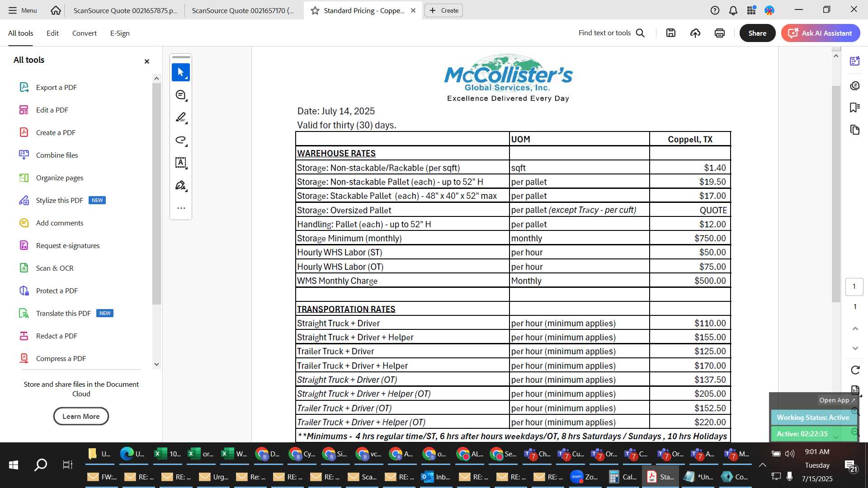Open the apps grid icon
This screenshot has width=868, height=488.
point(751,10)
